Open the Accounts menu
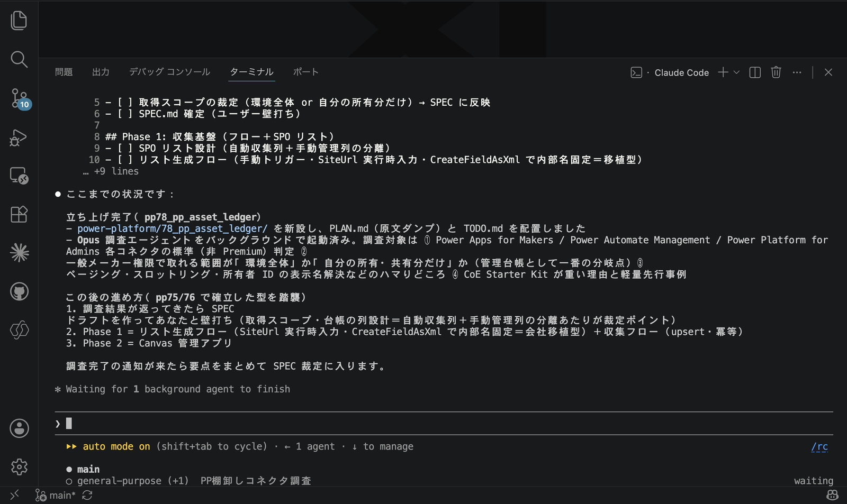Image resolution: width=847 pixels, height=504 pixels. pos(19,428)
